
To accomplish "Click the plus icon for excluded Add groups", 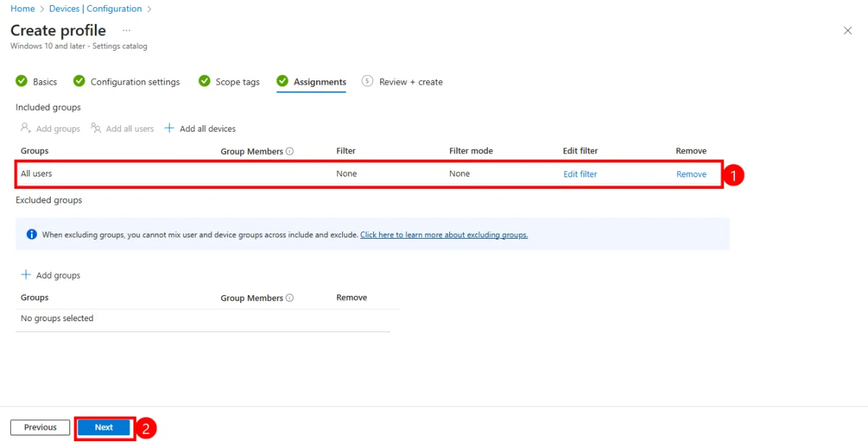I will 27,275.
